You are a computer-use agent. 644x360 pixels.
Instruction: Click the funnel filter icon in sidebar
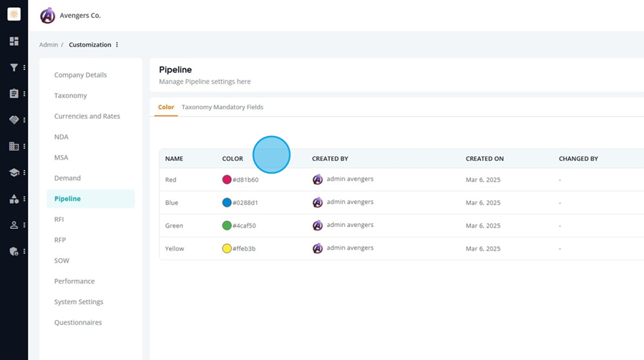[x=14, y=67]
